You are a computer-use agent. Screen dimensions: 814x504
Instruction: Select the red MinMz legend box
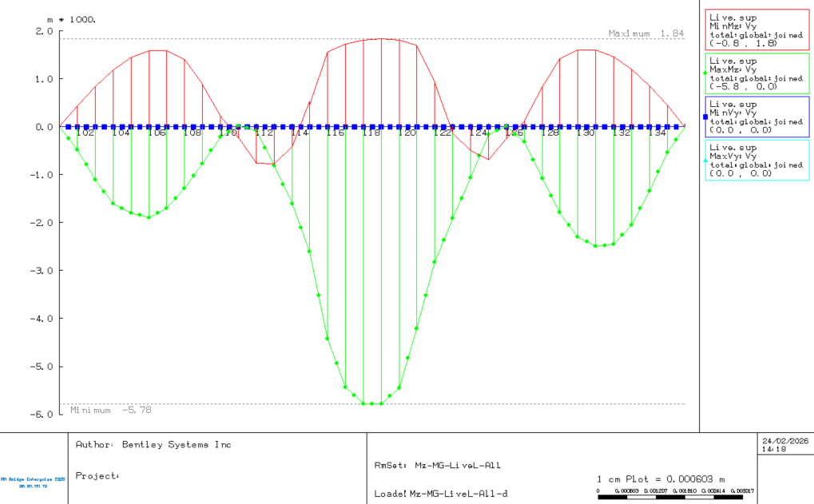(757, 30)
